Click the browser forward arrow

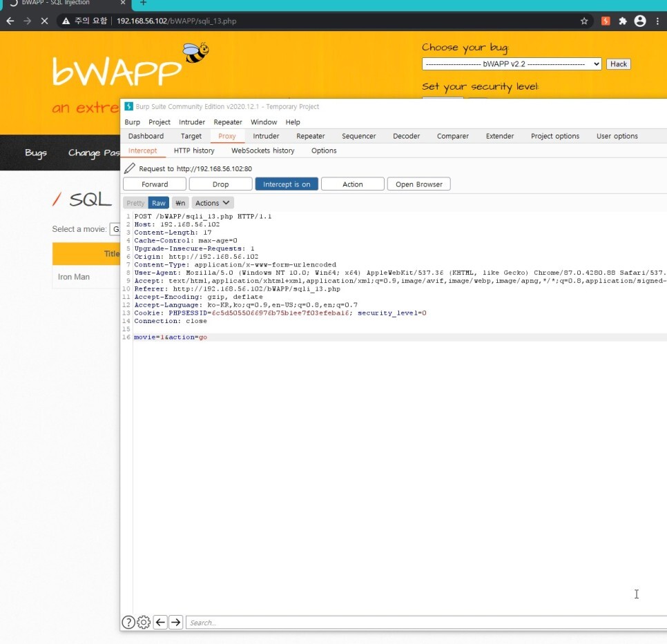click(27, 21)
